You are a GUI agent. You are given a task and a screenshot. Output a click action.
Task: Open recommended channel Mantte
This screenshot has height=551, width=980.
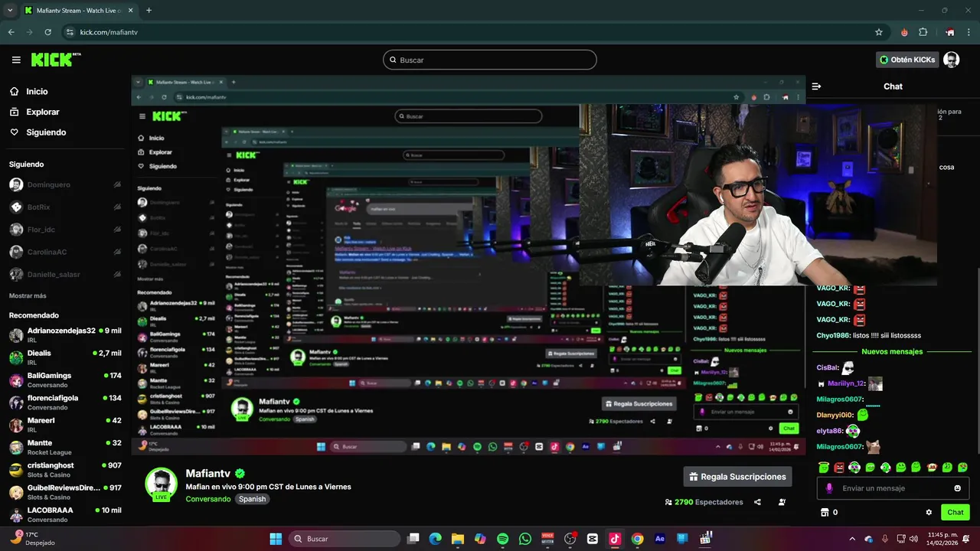pyautogui.click(x=65, y=447)
